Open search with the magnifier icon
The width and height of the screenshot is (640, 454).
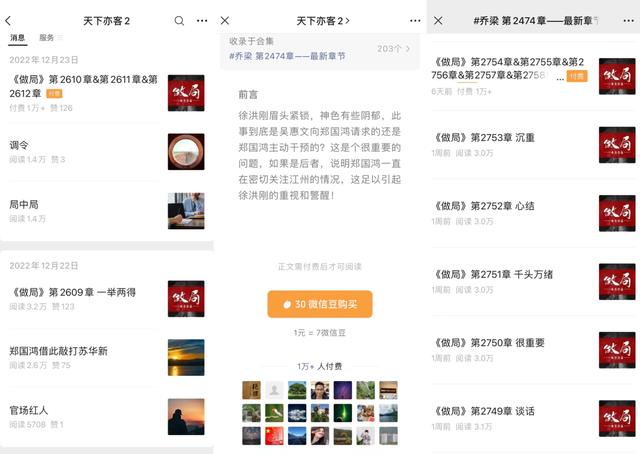179,21
